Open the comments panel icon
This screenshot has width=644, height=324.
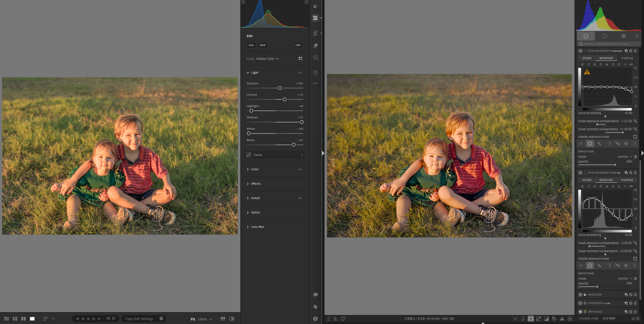coord(315,295)
